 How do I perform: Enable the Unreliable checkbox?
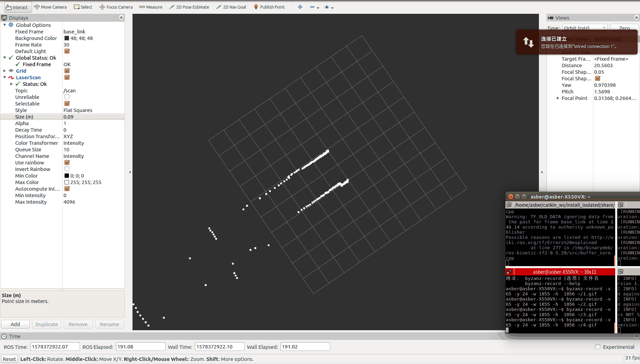67,97
